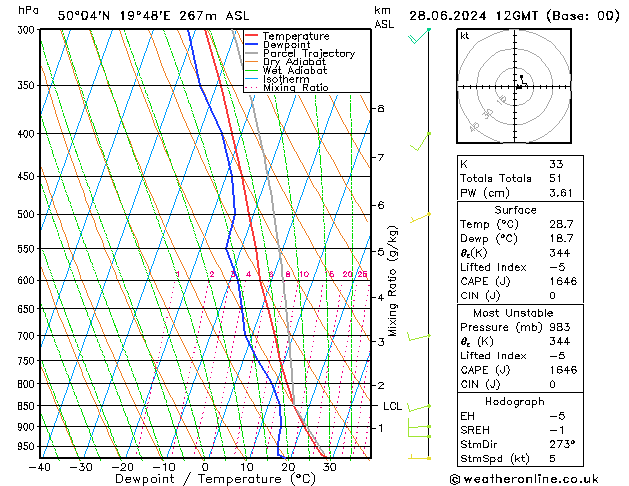Image resolution: width=629 pixels, height=486 pixels.
Task: Click the 'StmDir' value 273°
Action: pos(562,444)
